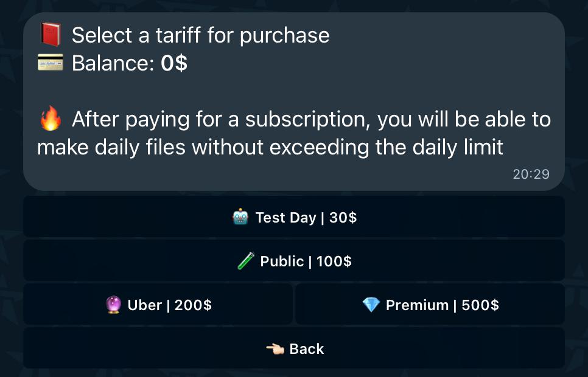Select the Public 100$ tariff
This screenshot has height=377, width=588.
294,260
